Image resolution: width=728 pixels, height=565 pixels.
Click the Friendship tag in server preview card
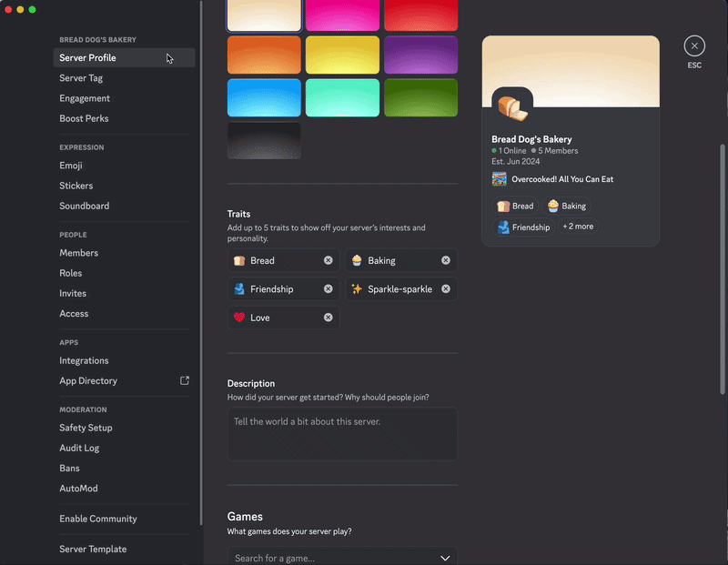523,227
